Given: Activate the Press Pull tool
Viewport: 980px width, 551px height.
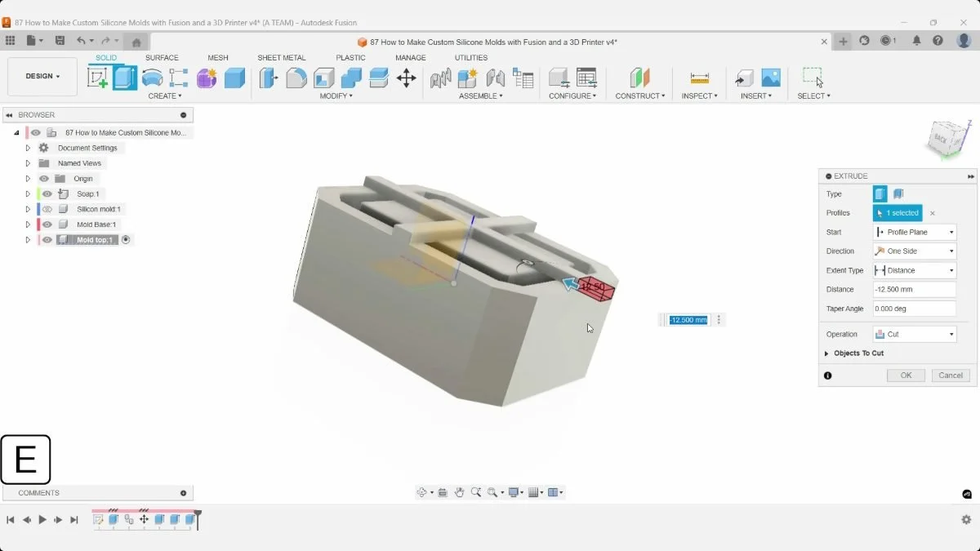Looking at the screenshot, I should click(268, 78).
